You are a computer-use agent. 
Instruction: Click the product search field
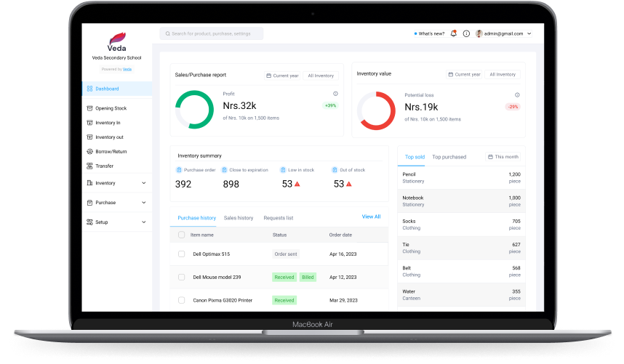(x=212, y=33)
